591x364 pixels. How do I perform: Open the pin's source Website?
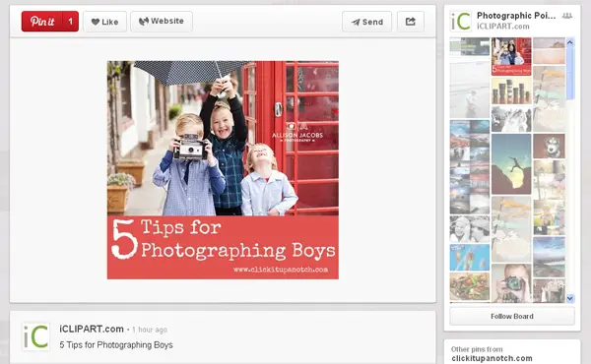coord(162,22)
